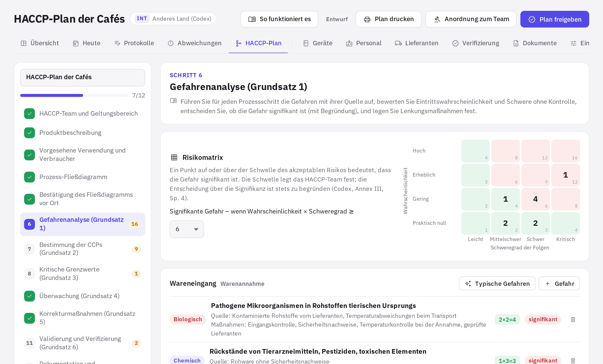Select matrix cell Gering × Schwer with count 4

pyautogui.click(x=536, y=199)
